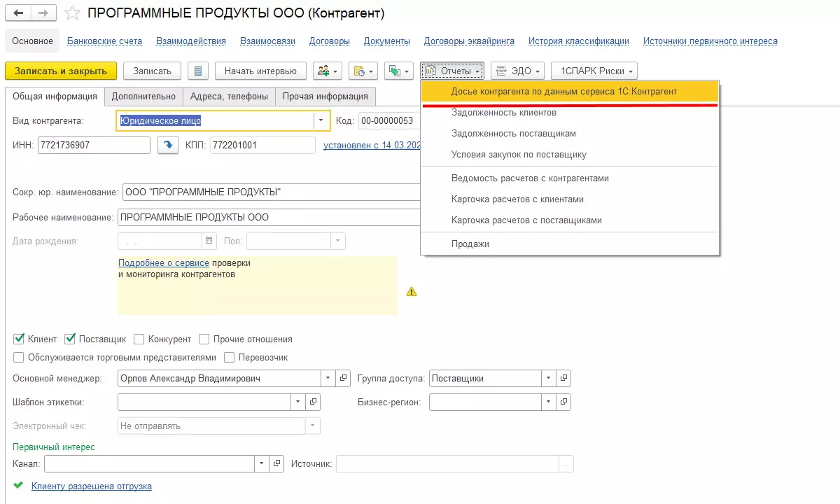Uncheck the Клиент checkbox
Screen dimensions: 840x504
coord(19,339)
